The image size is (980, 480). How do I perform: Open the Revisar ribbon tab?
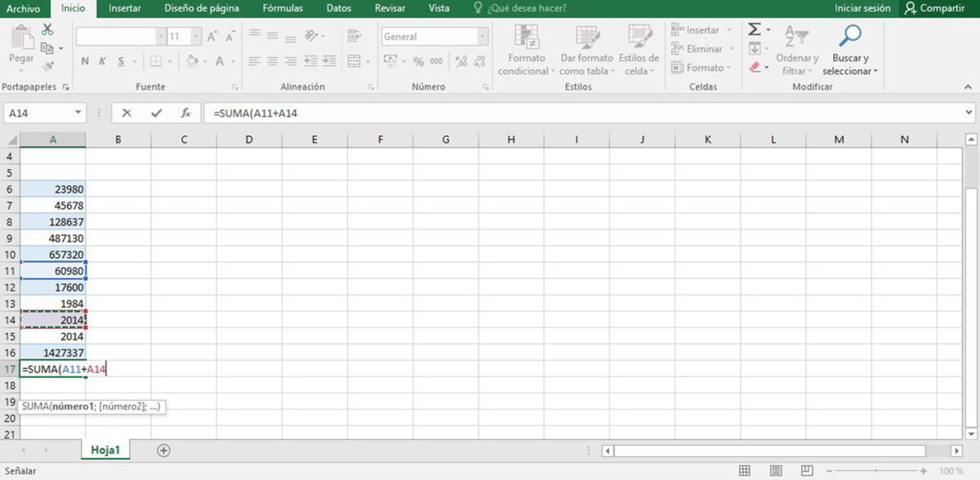(x=390, y=8)
